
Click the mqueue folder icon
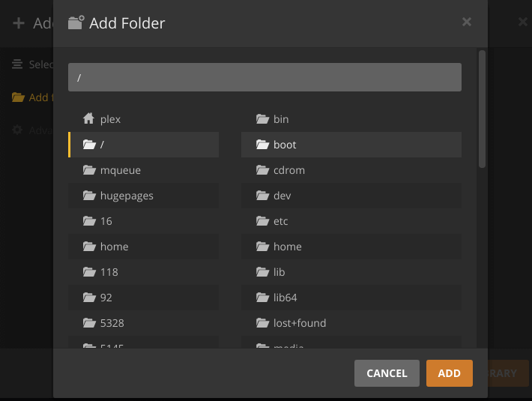point(89,170)
